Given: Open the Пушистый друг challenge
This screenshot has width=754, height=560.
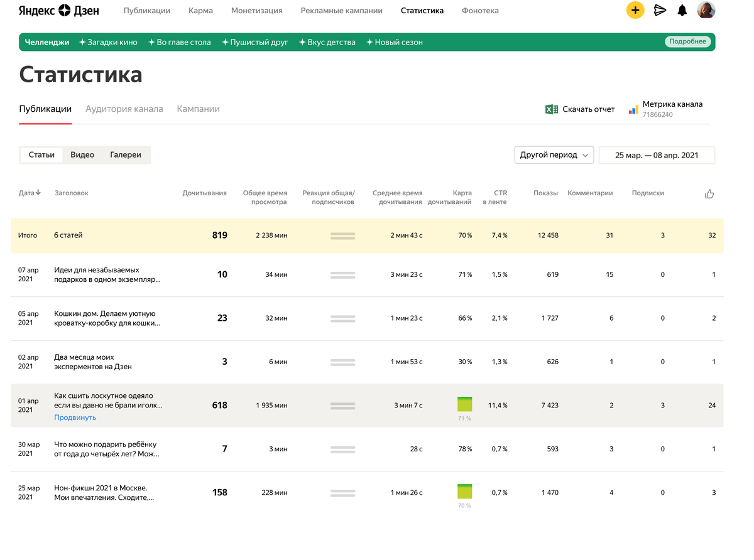Looking at the screenshot, I should click(255, 43).
